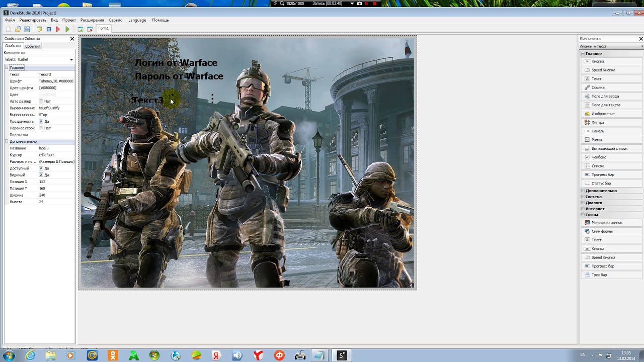
Task: Toggle the Доступный checkbox
Action: coord(41,168)
